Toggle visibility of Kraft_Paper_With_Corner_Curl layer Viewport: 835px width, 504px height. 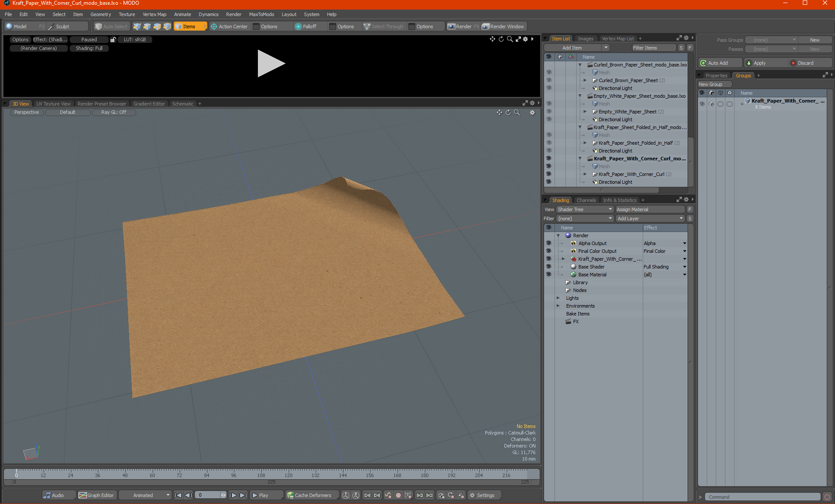click(549, 174)
